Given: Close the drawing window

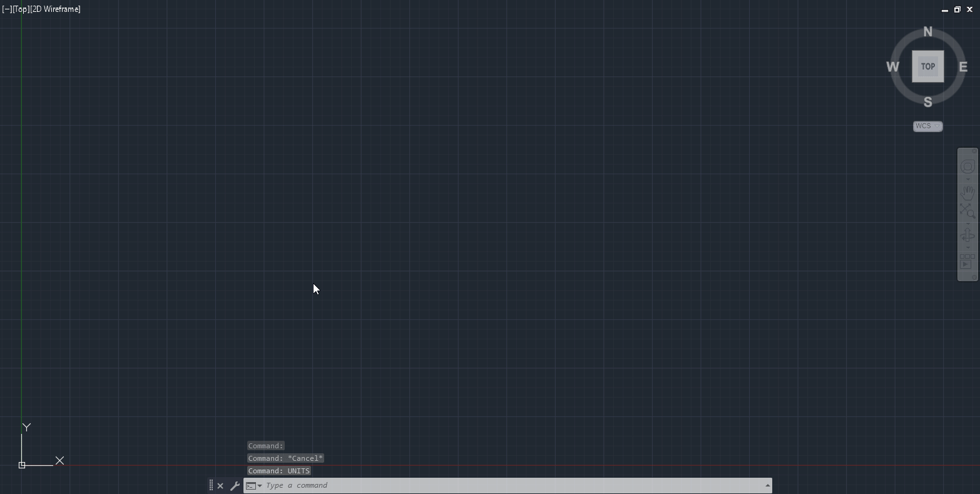Looking at the screenshot, I should click(x=969, y=9).
